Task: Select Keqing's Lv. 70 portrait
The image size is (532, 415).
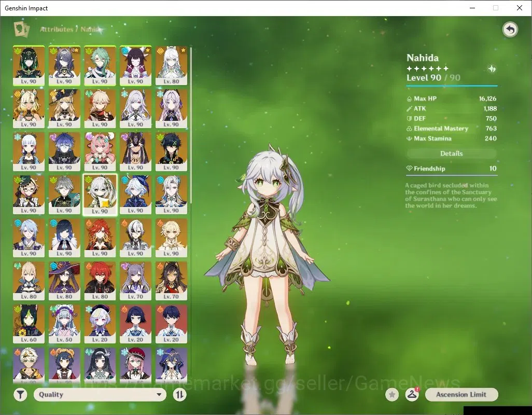Action: 136,281
